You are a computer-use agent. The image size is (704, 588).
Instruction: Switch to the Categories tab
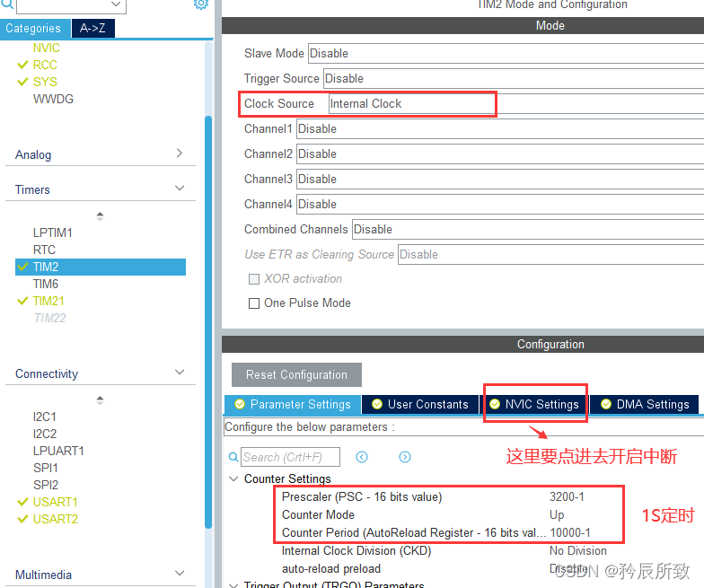click(35, 29)
